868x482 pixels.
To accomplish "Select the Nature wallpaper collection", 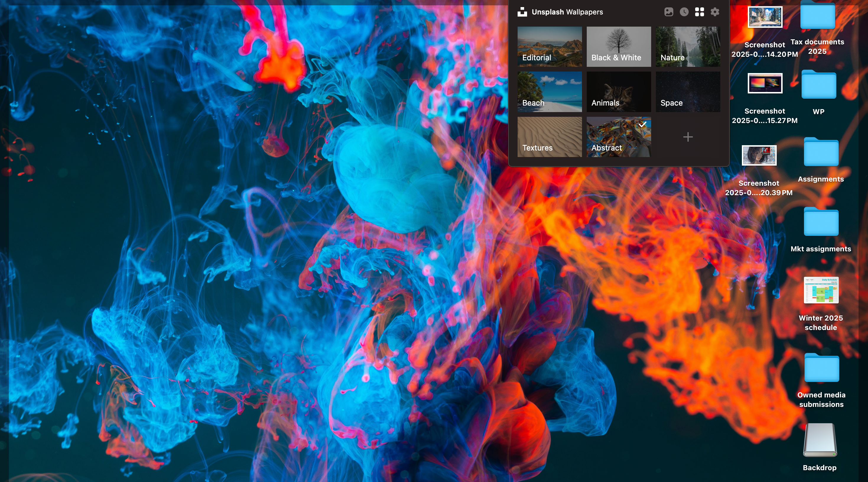I will tap(688, 46).
